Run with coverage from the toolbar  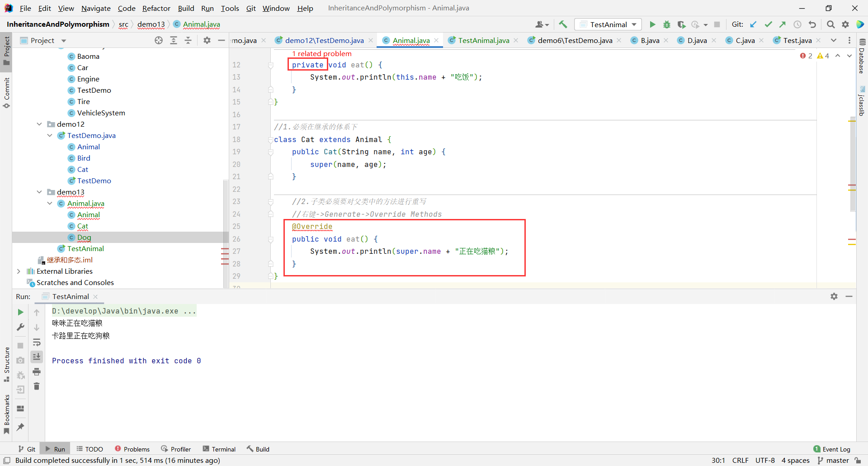[681, 24]
